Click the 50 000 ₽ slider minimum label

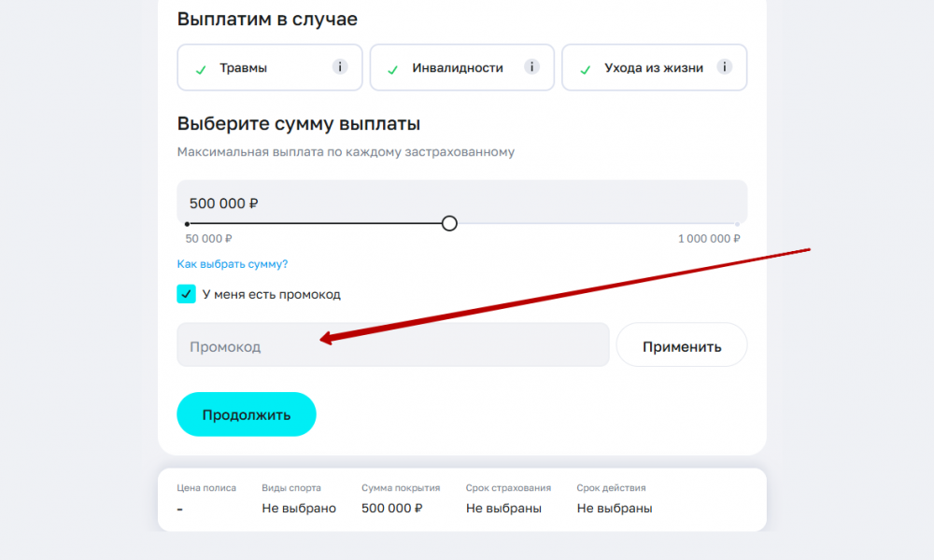208,239
